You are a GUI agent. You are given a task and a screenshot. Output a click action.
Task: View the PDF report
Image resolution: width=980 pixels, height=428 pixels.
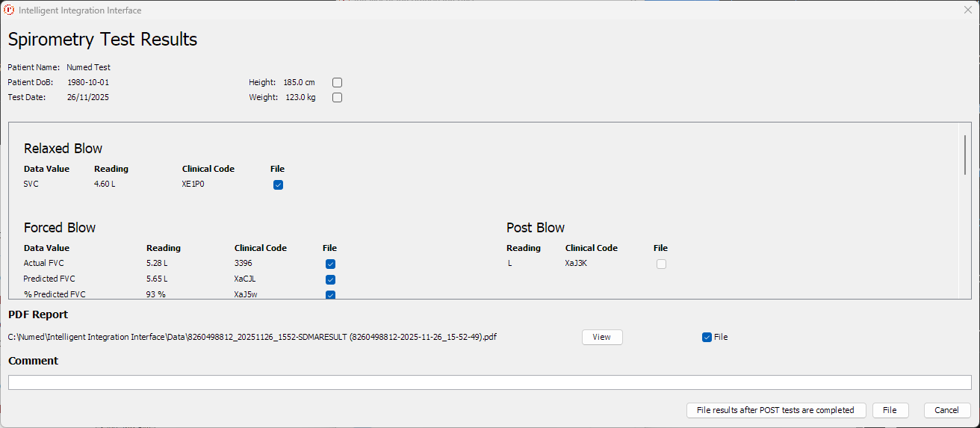pyautogui.click(x=601, y=337)
